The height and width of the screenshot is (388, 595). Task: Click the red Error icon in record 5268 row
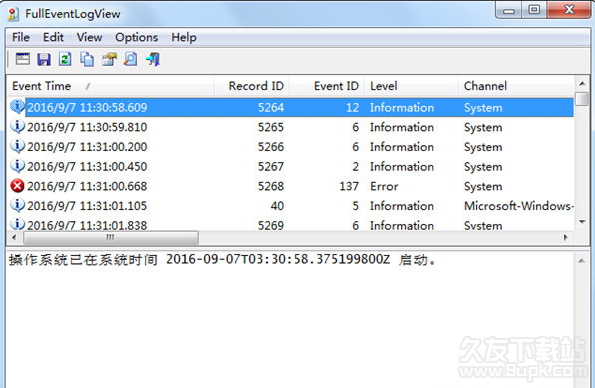click(17, 186)
